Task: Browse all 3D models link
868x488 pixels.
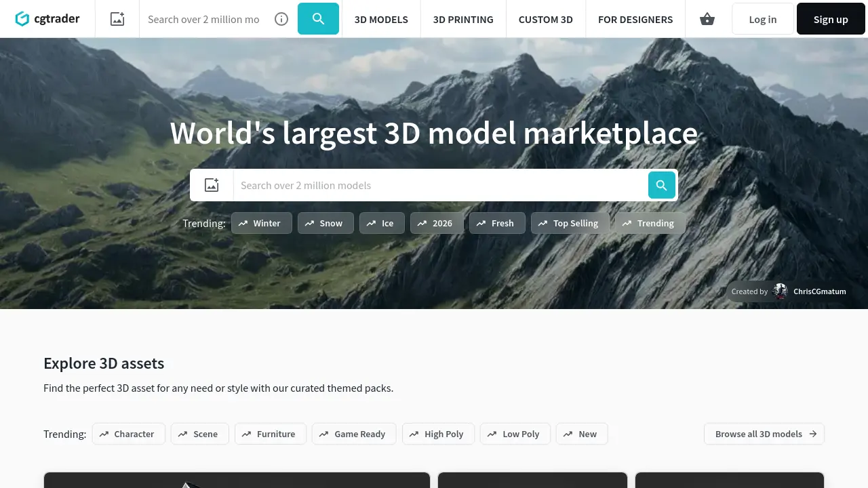Action: pos(764,434)
